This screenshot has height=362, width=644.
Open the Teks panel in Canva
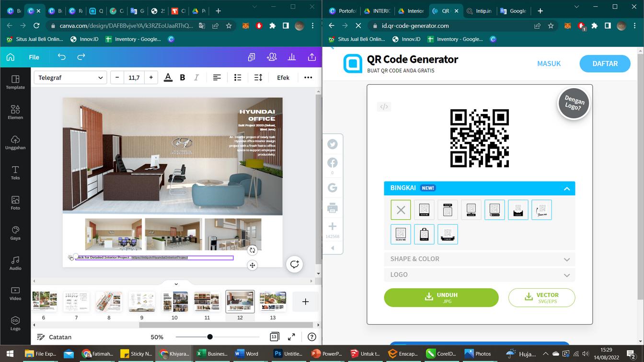[15, 172]
